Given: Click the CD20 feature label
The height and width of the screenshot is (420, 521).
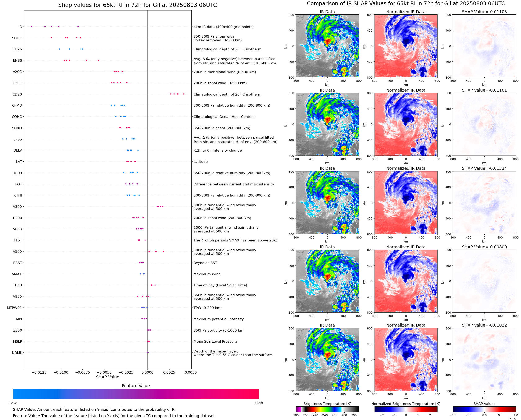Looking at the screenshot, I should tap(17, 94).
